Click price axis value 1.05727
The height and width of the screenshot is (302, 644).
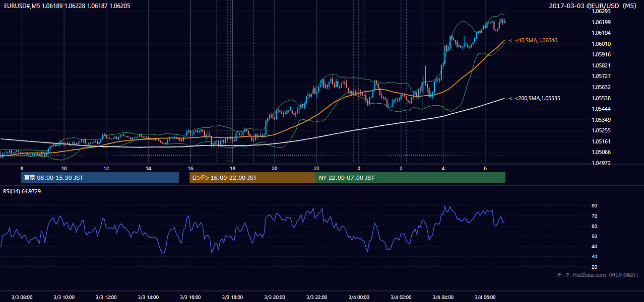pyautogui.click(x=600, y=76)
